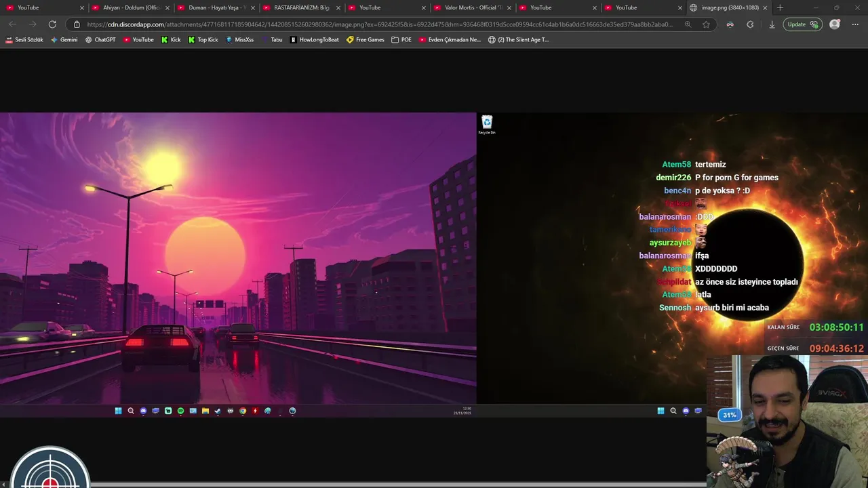Open the browser Downloads panel
868x488 pixels.
(x=772, y=24)
